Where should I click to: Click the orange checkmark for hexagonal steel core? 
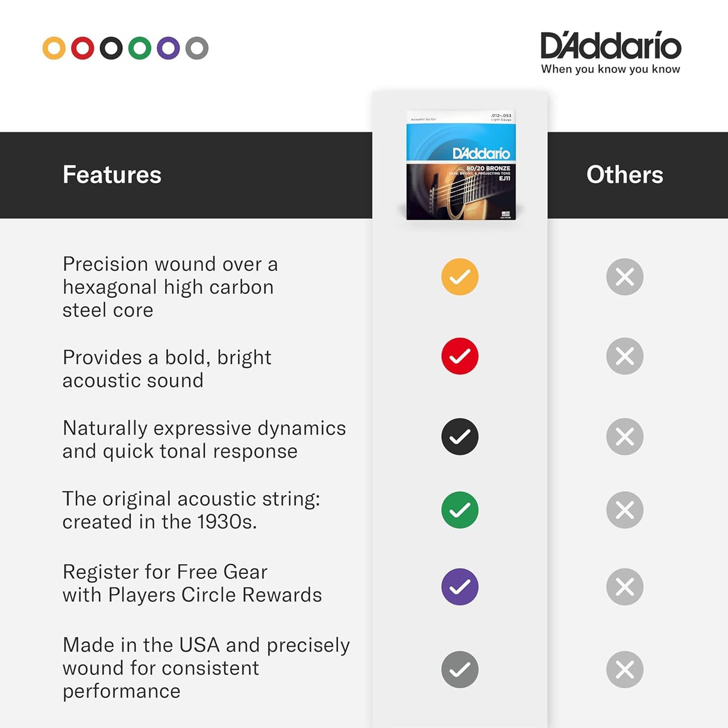pyautogui.click(x=459, y=277)
